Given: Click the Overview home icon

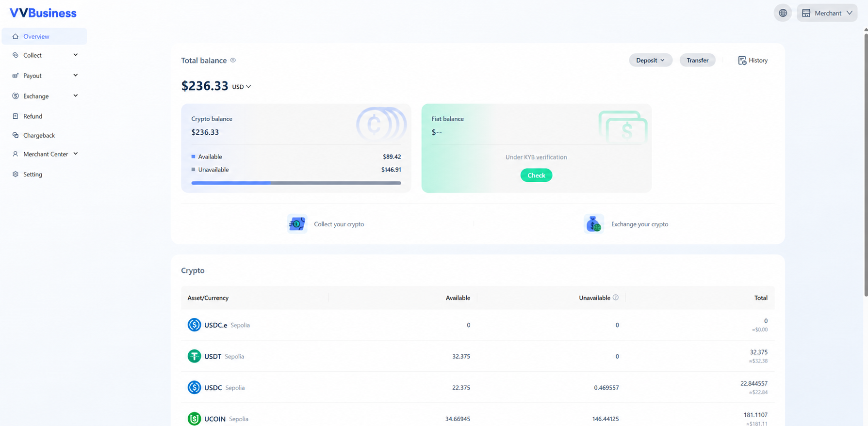Looking at the screenshot, I should [16, 36].
